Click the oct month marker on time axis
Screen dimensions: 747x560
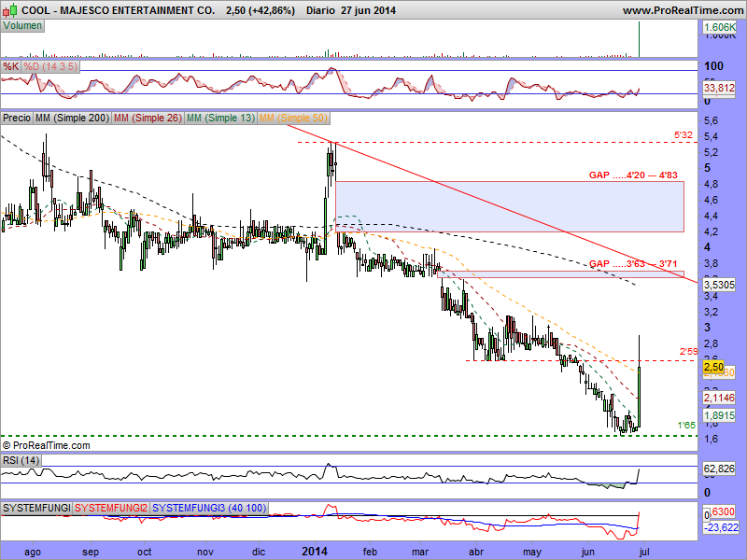[x=145, y=552]
